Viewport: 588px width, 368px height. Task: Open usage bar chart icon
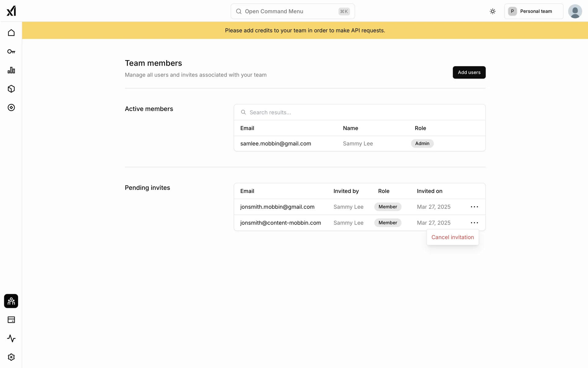pos(11,70)
